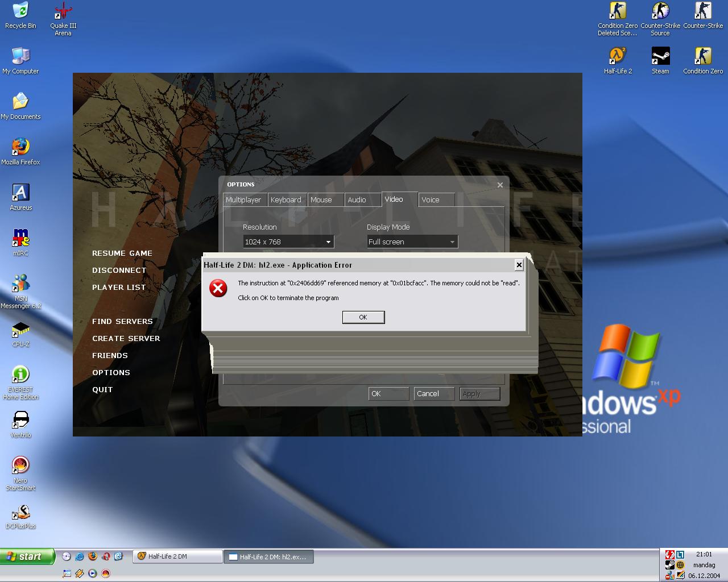This screenshot has width=728, height=582.
Task: Switch to the Keyboard options tab
Action: 286,199
